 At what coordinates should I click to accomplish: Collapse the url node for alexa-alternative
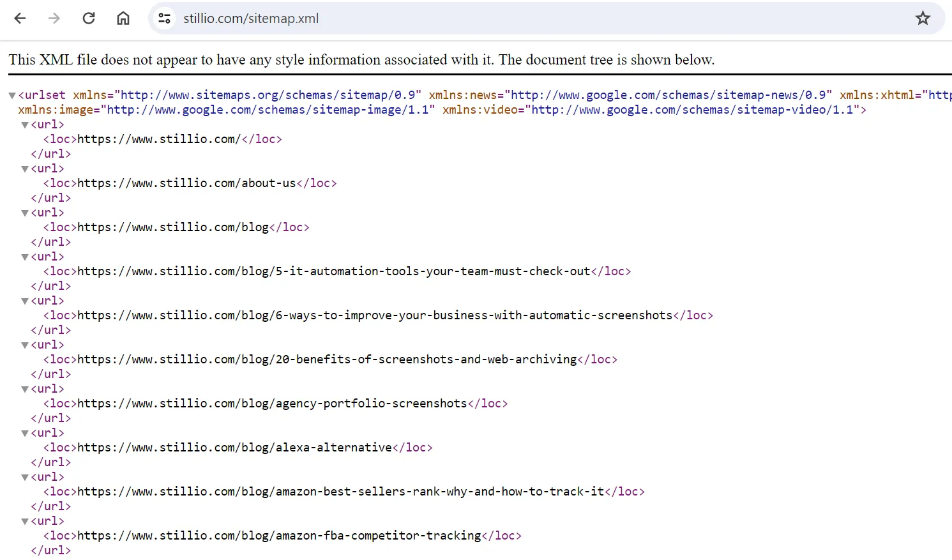[x=25, y=434]
